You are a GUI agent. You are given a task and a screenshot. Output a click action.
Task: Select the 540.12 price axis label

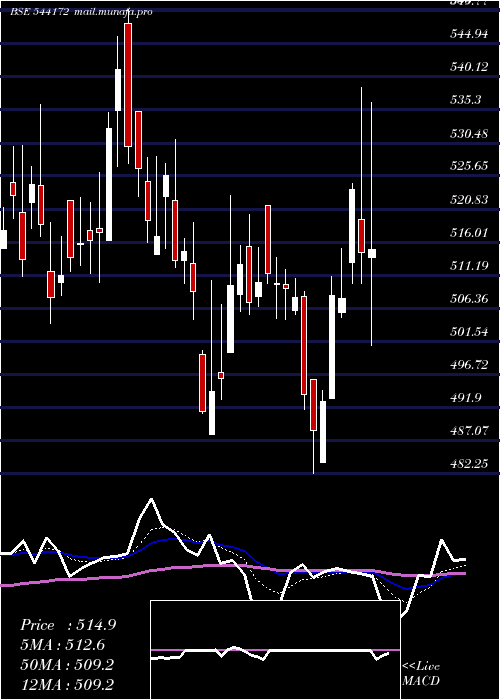click(x=469, y=67)
